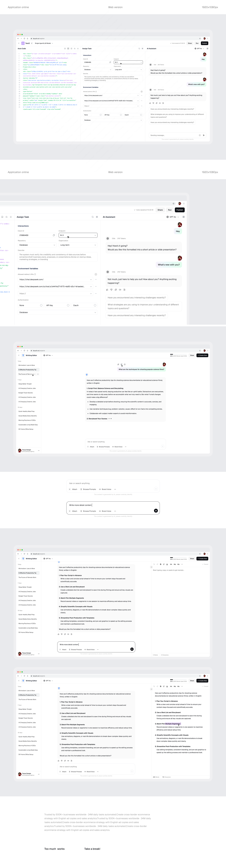226x868 pixels.
Task: Undo in window highlighting Multiple Segments
Action: [154, 686]
